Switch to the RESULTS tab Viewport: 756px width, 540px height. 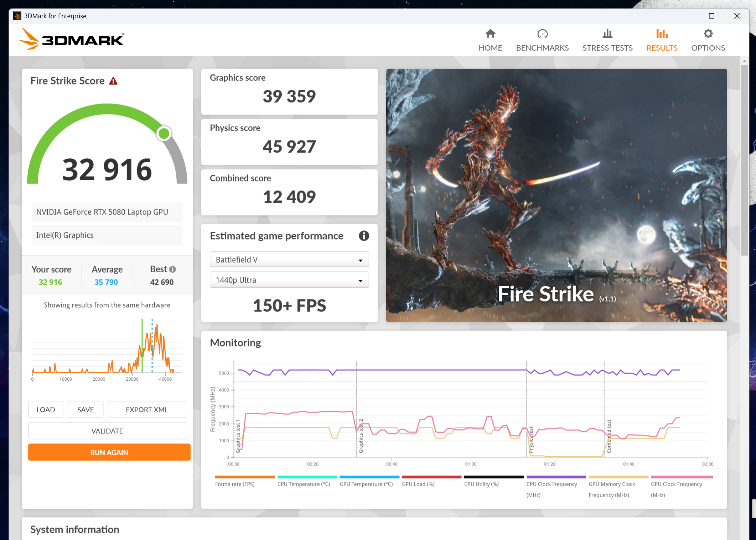click(662, 48)
